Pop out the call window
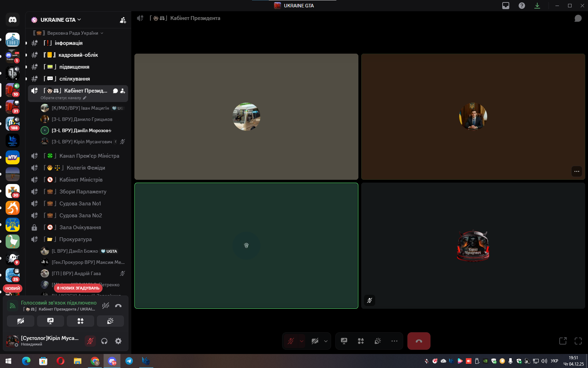 point(563,341)
